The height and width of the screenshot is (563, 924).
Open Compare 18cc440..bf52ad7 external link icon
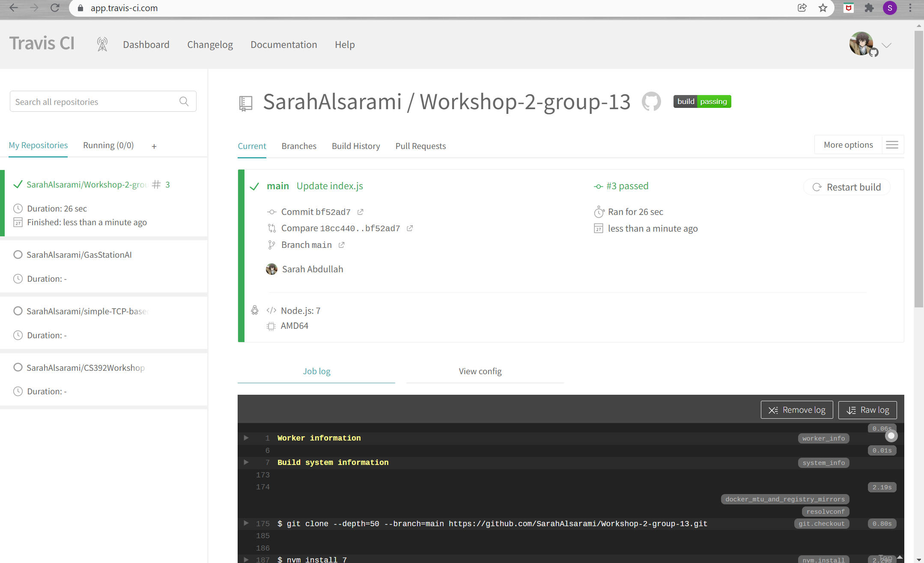pos(410,228)
